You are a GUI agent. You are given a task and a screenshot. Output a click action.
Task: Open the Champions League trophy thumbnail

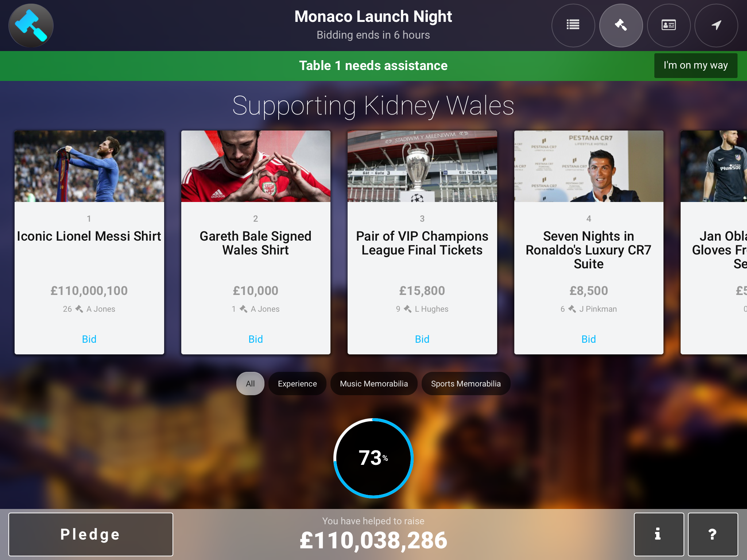point(422,166)
